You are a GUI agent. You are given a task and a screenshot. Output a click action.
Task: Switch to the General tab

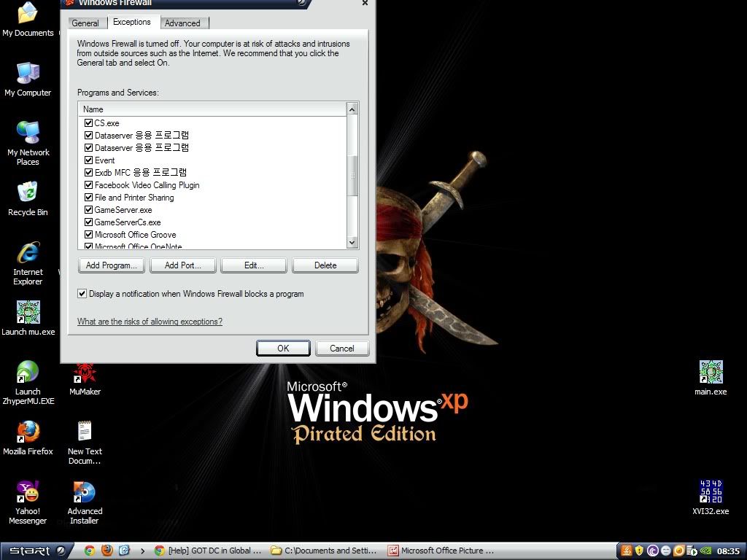tap(85, 23)
